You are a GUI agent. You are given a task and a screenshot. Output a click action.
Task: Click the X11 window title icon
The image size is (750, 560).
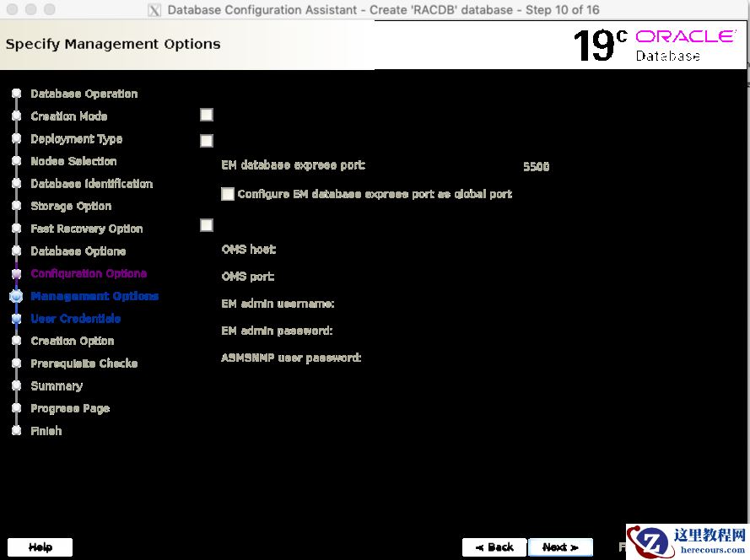(154, 9)
